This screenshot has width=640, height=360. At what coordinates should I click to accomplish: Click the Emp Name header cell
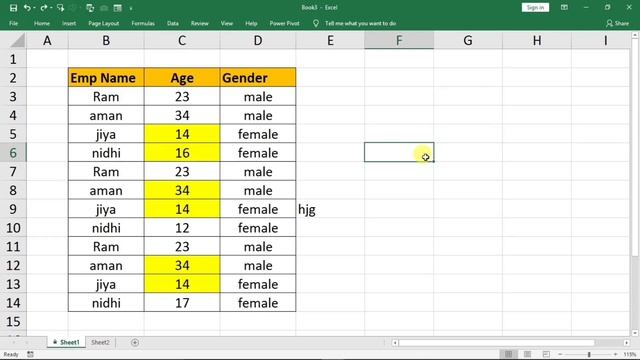tap(106, 78)
